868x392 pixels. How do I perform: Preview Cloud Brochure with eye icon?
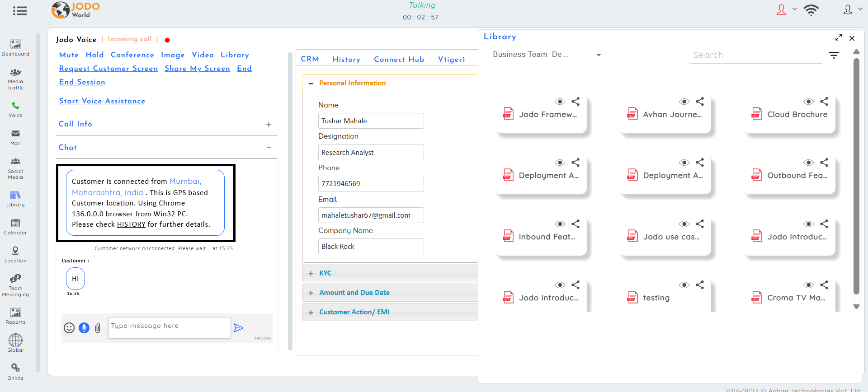pyautogui.click(x=808, y=102)
